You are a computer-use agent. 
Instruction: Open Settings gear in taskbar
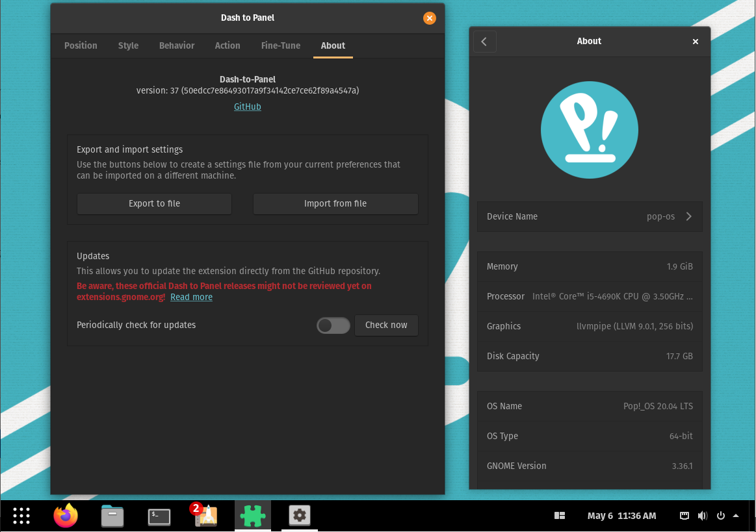click(300, 516)
